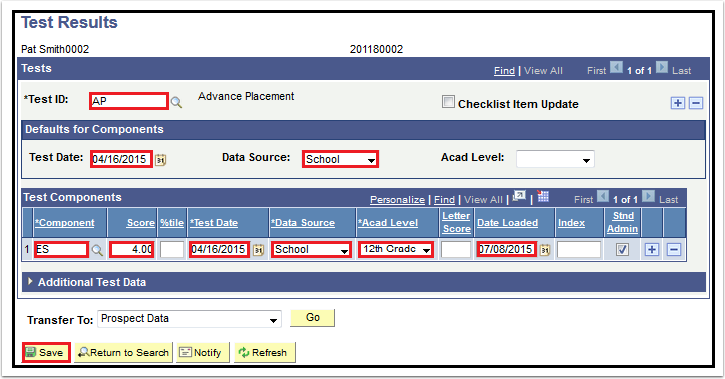Go to next test arrow in Tests header
The height and width of the screenshot is (379, 725).
click(662, 67)
